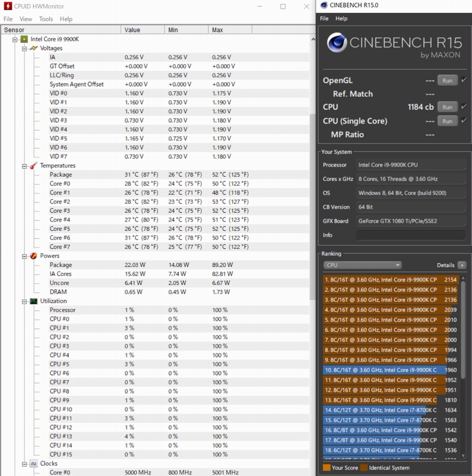Select ranking entry 1 scoring 2154
This screenshot has width=472, height=476.
pos(391,280)
